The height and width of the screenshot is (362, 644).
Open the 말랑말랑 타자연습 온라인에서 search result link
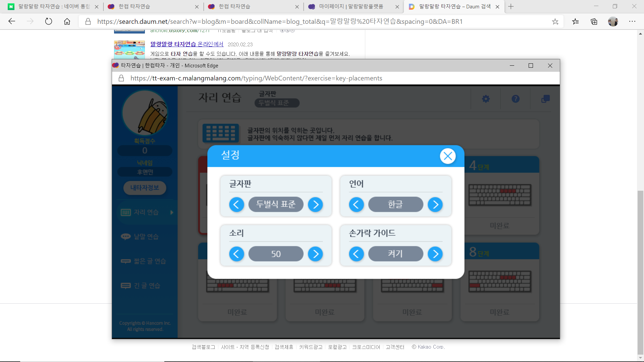point(186,44)
